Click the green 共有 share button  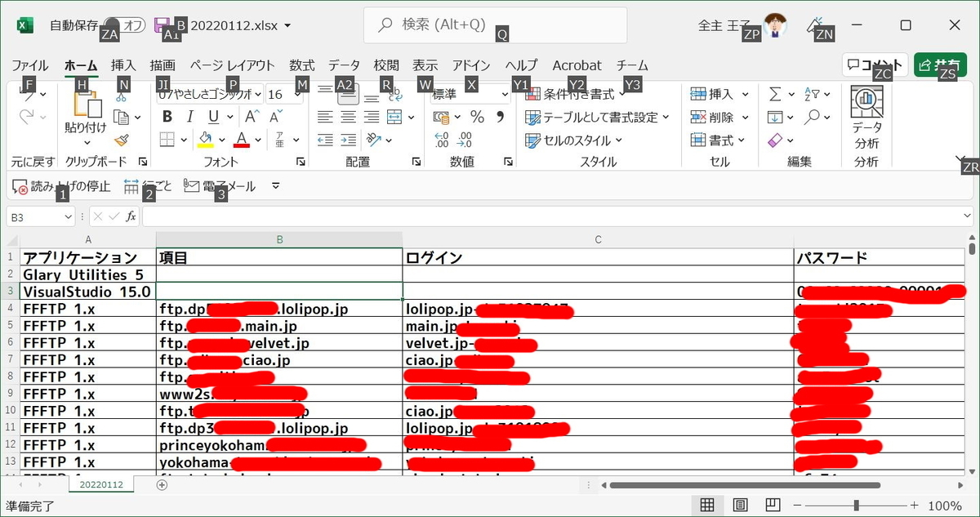pos(940,65)
